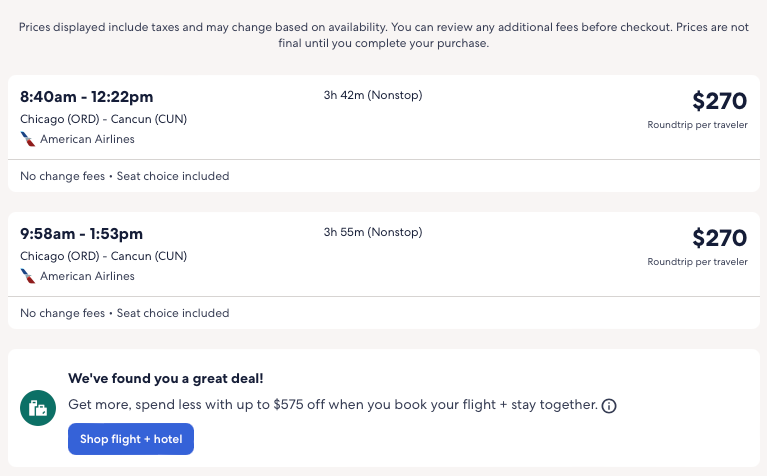Click the $270 price on the 9:58am flight
The width and height of the screenshot is (767, 476).
pos(719,238)
